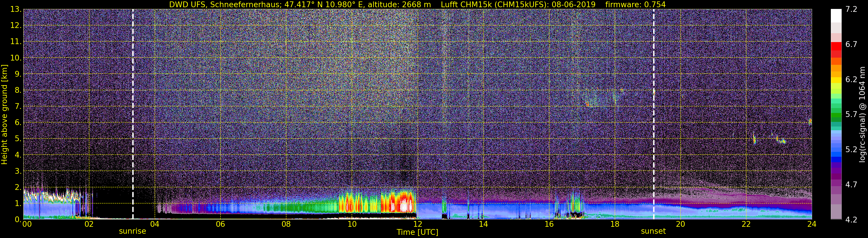Viewport: 868px width, 238px height.
Task: Click the height axis tick label '8.'
Action: 18,90
